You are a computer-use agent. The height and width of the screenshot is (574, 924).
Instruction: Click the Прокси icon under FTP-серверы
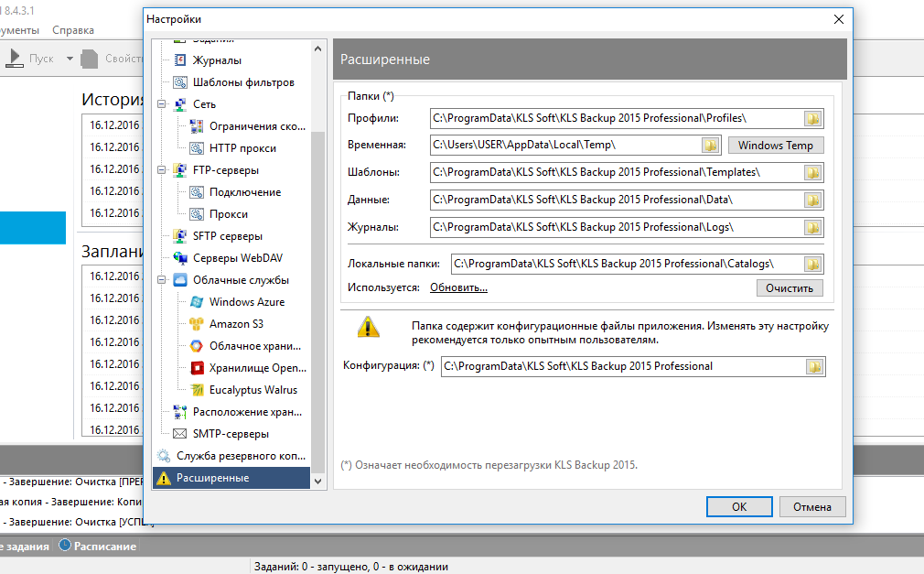(x=196, y=214)
